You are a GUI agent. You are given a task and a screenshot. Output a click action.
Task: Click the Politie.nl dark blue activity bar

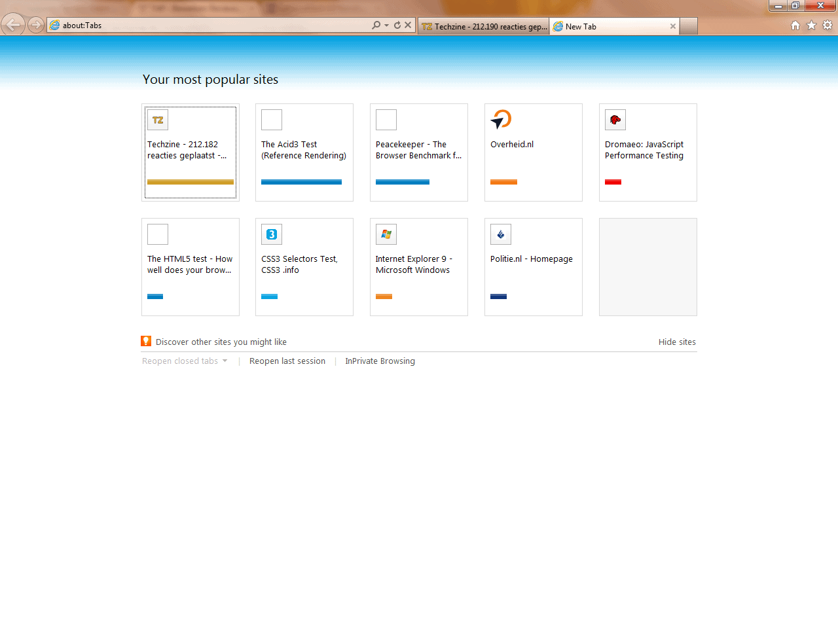(498, 296)
